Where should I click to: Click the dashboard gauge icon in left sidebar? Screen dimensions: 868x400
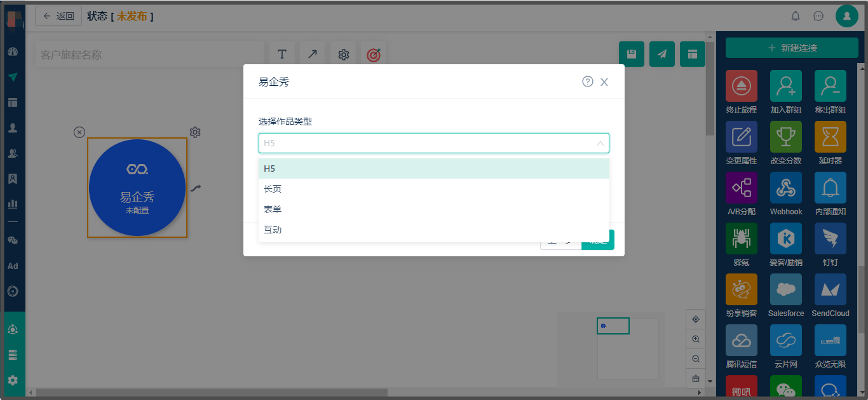pos(13,52)
